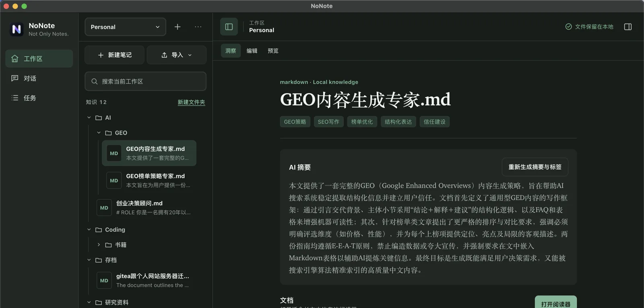Click the plus icon beside the Personal dropdown

tap(178, 27)
